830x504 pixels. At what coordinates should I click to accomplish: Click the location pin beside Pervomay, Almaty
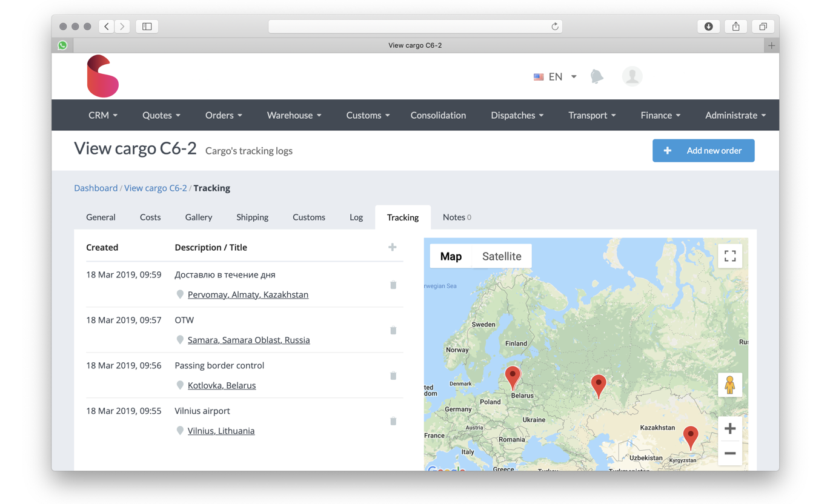click(180, 294)
